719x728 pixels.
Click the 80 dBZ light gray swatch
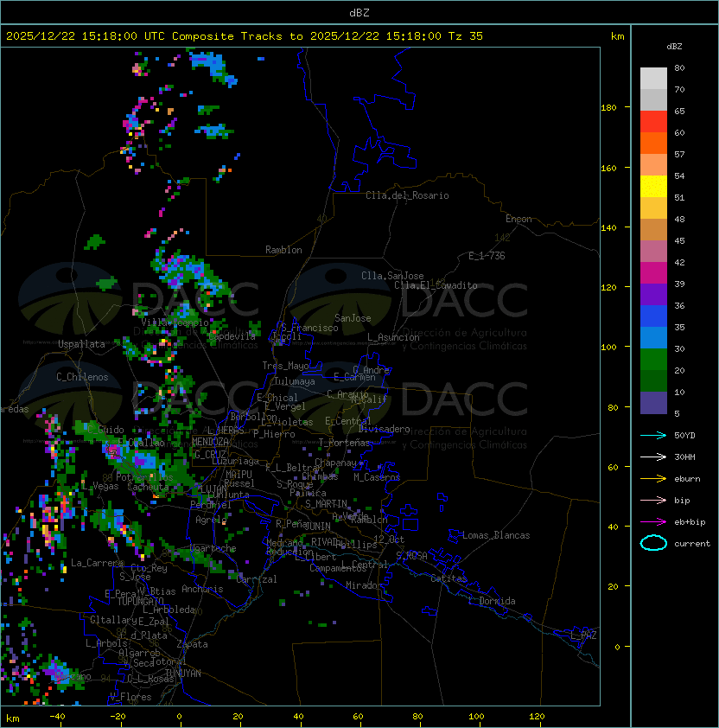[x=653, y=78]
